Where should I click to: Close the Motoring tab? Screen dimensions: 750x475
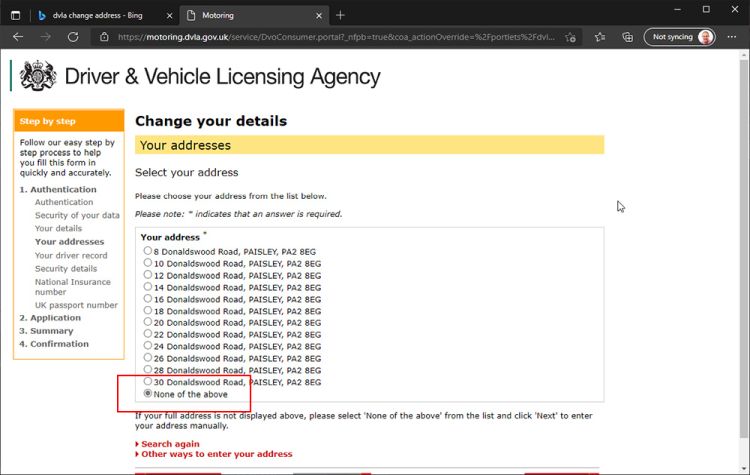pos(319,16)
